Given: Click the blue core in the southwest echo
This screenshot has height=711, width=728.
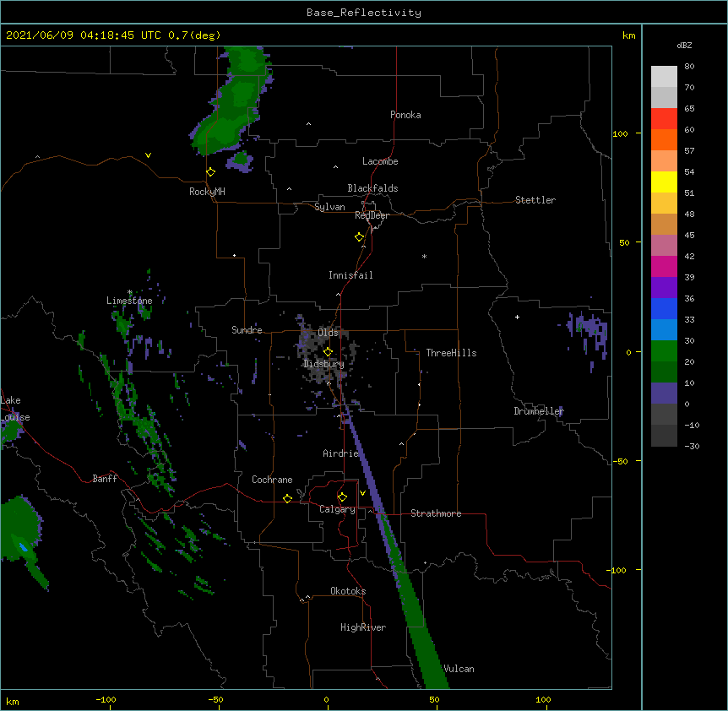Looking at the screenshot, I should (x=23, y=547).
